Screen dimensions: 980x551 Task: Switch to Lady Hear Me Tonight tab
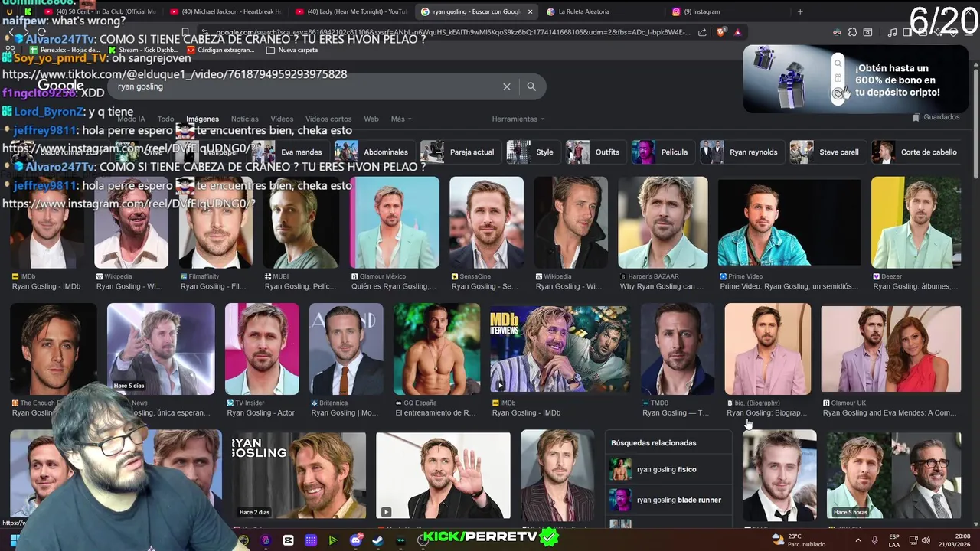point(350,11)
